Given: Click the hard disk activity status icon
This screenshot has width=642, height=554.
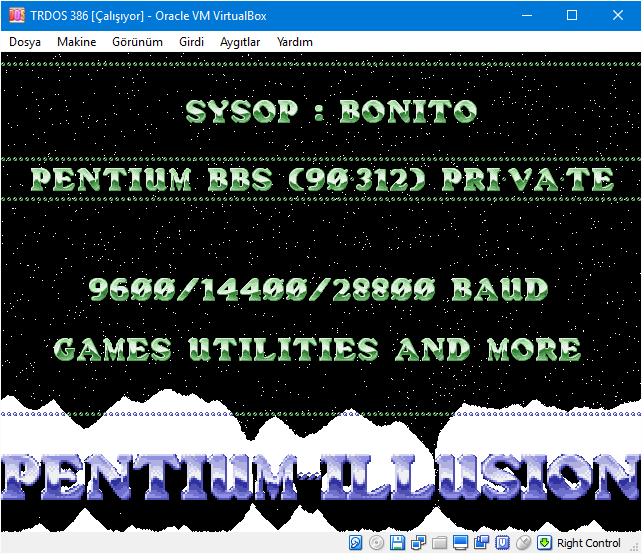Looking at the screenshot, I should [x=355, y=543].
